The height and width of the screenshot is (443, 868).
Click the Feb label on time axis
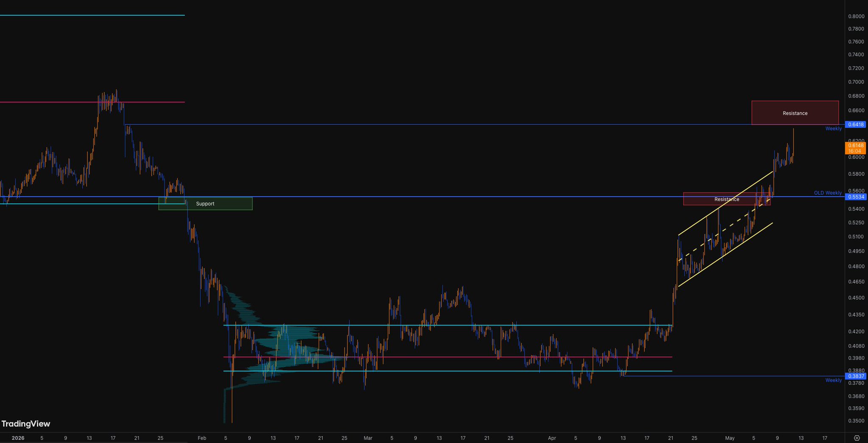point(202,438)
